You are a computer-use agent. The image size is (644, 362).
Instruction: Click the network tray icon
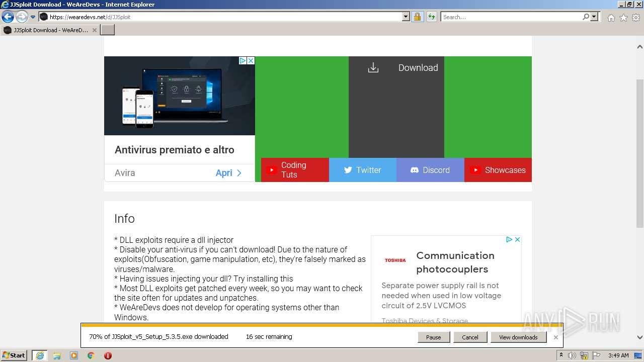tap(585, 355)
